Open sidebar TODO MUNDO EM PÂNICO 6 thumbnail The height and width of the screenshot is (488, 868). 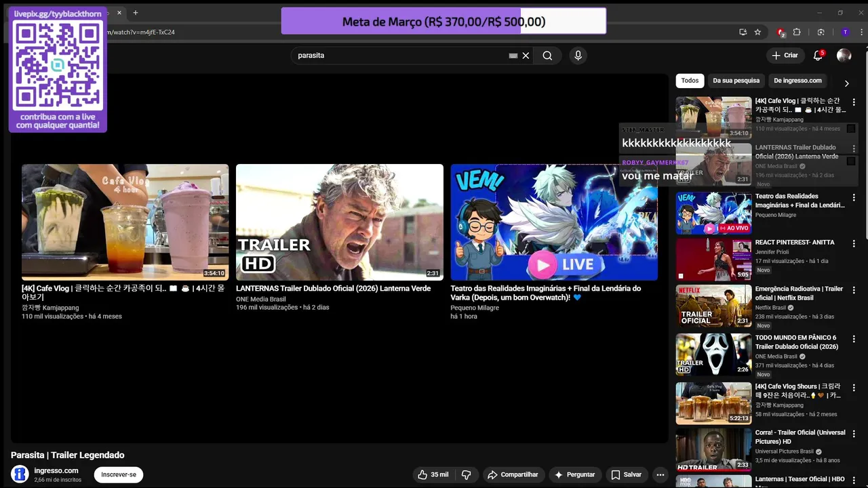pos(713,354)
